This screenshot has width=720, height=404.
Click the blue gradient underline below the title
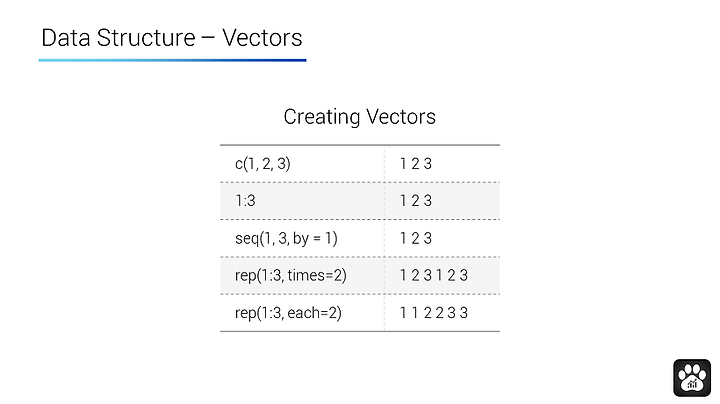click(172, 60)
